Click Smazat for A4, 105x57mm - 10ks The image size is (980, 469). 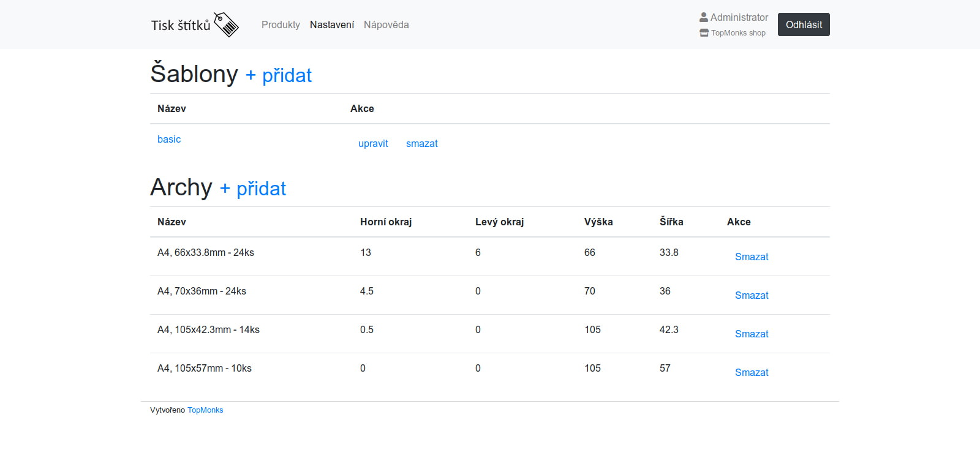click(x=752, y=372)
